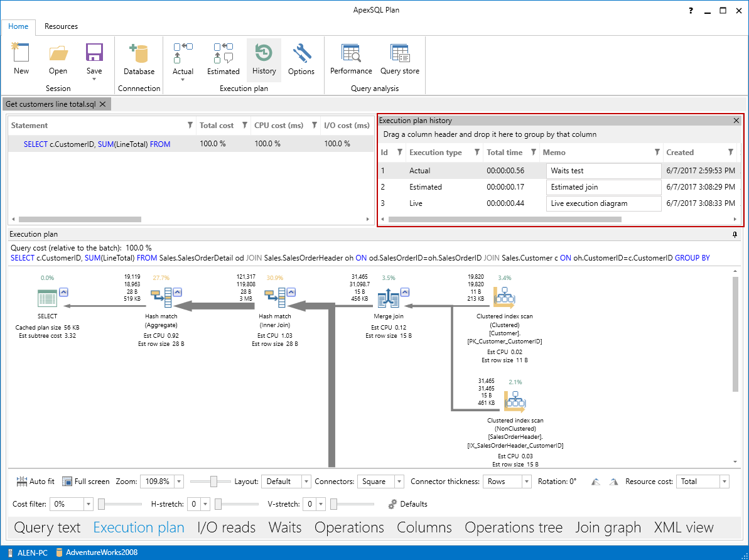The image size is (749, 560).
Task: Open the Resource cost dropdown
Action: pos(725,482)
